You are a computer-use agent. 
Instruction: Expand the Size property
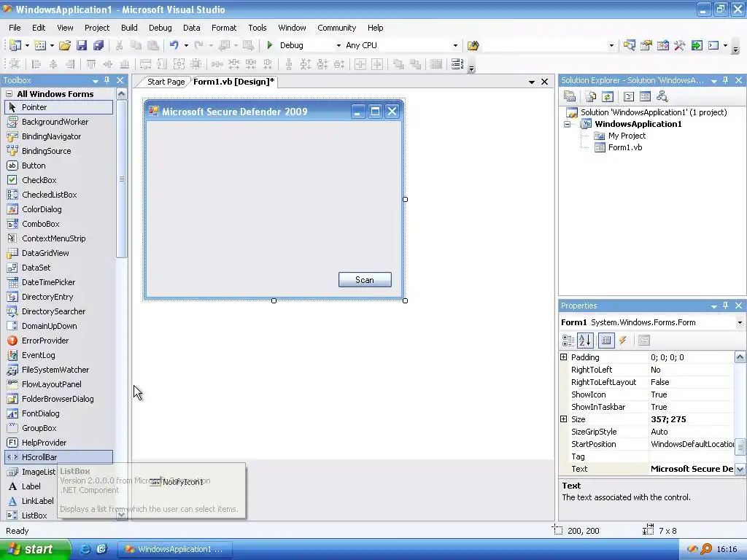point(564,419)
